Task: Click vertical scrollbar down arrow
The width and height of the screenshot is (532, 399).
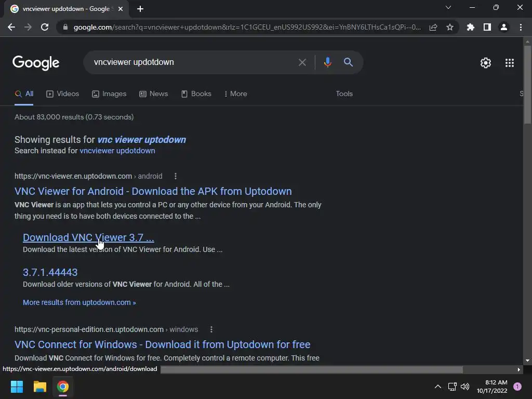Action: click(527, 361)
